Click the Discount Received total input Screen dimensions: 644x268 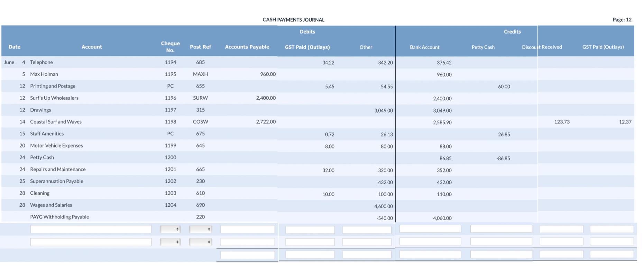pos(561,254)
